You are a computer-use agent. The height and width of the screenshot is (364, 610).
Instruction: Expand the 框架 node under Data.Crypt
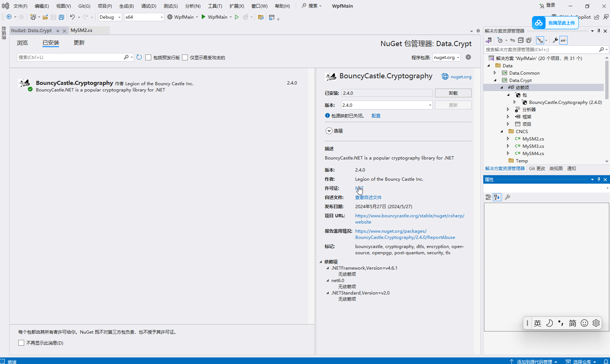[508, 116]
